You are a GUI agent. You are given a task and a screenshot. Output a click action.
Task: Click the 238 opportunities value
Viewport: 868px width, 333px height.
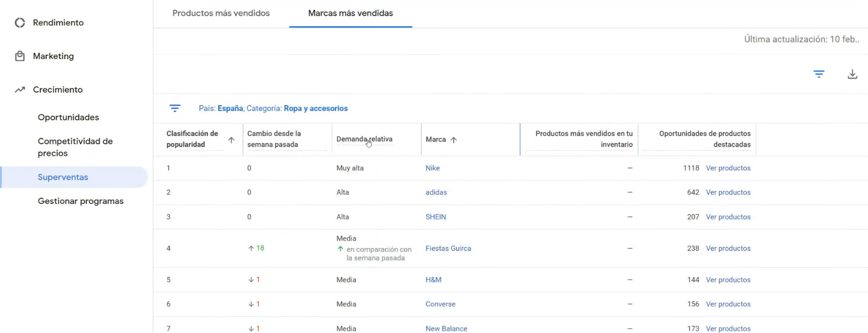click(x=693, y=248)
